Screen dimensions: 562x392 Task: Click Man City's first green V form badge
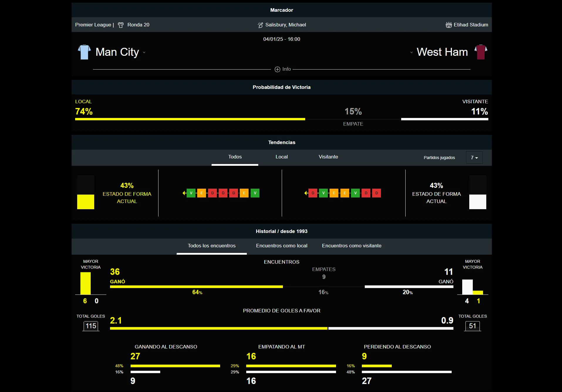click(x=191, y=193)
